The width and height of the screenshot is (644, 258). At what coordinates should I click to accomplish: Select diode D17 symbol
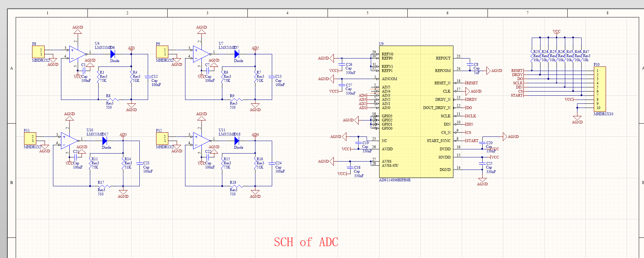pyautogui.click(x=105, y=141)
